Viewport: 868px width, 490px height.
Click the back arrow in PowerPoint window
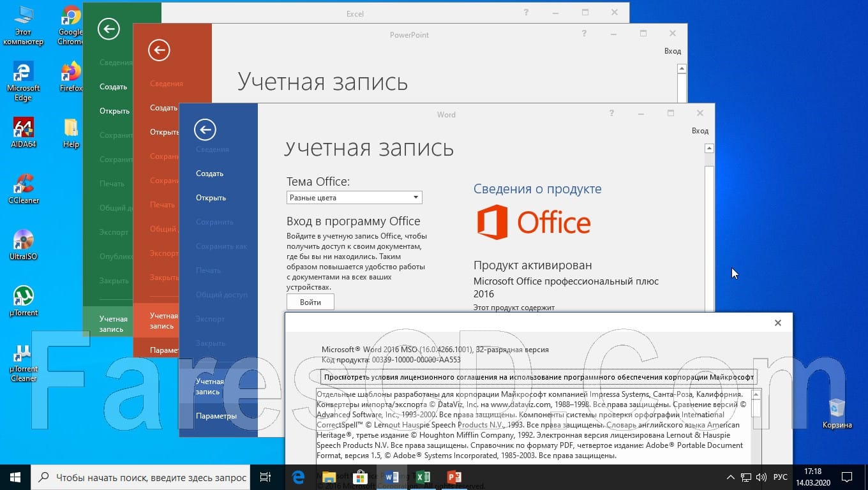pos(159,50)
